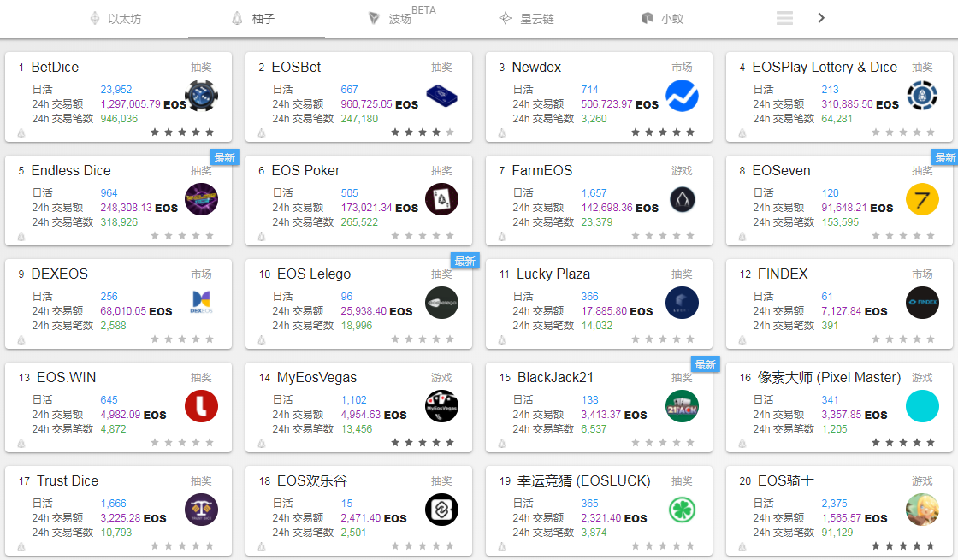Open the 像素大师 (Pixel Master) title
Screen dimensions: 958x560
(x=829, y=377)
